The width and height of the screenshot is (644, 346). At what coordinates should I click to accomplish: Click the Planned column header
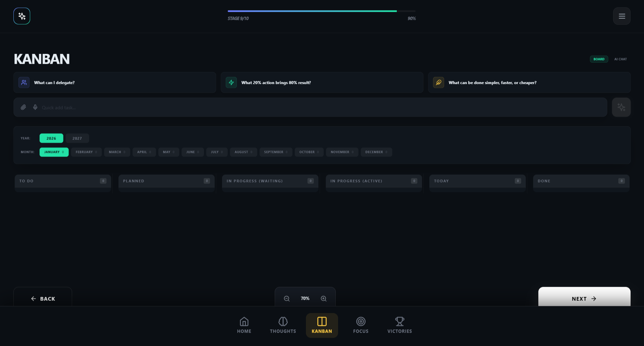click(x=166, y=181)
